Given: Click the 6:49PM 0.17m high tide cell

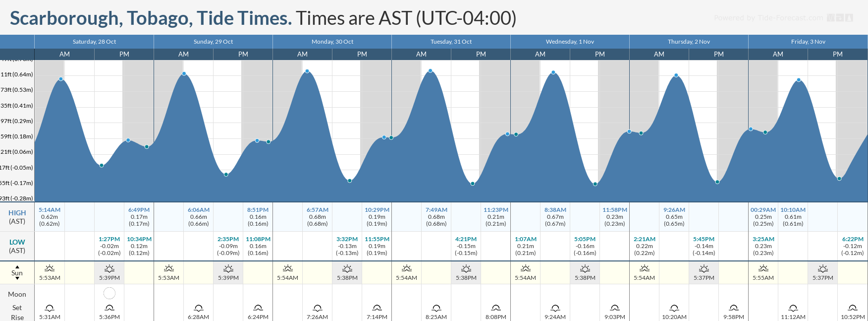Looking at the screenshot, I should click(139, 217).
